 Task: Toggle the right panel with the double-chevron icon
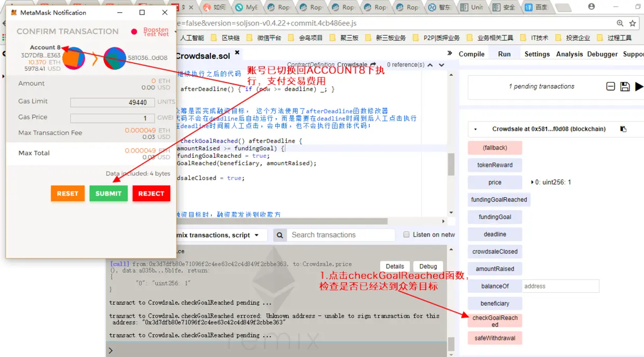click(450, 53)
